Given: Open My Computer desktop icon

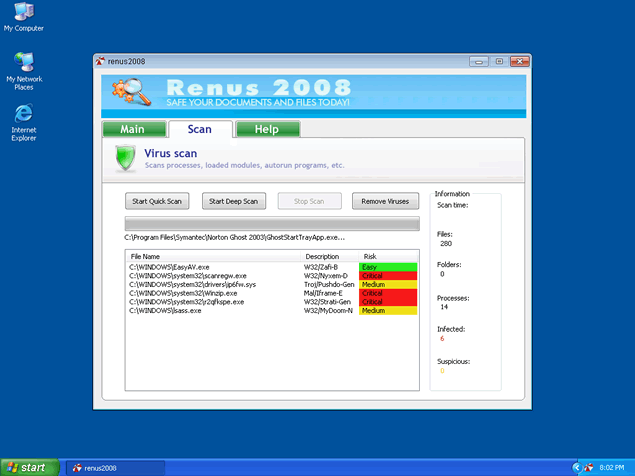Looking at the screenshot, I should point(24,14).
